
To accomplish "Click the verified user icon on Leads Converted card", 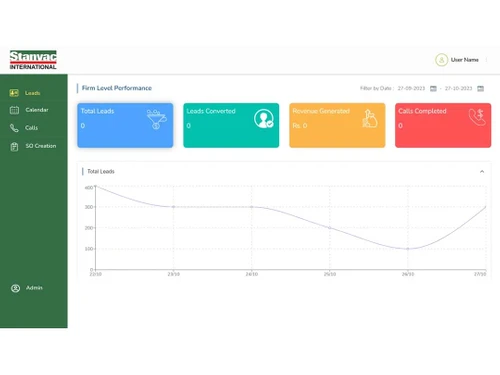I will click(x=264, y=119).
